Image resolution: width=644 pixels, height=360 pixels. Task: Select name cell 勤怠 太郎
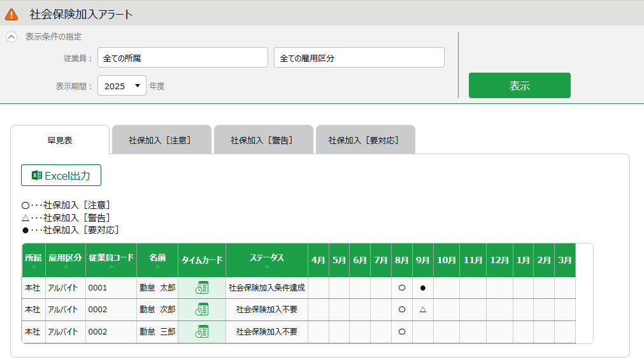tap(157, 287)
